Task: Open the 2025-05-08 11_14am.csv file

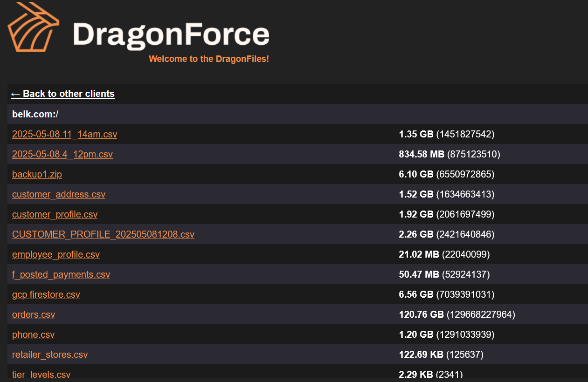Action: pos(64,134)
